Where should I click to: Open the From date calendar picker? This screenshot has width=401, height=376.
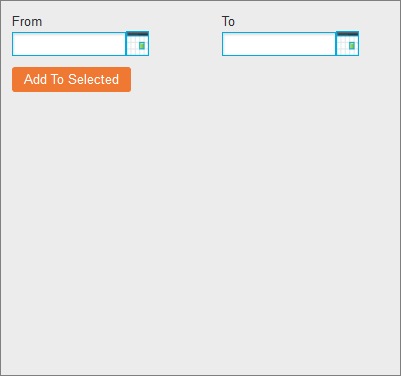pyautogui.click(x=137, y=44)
